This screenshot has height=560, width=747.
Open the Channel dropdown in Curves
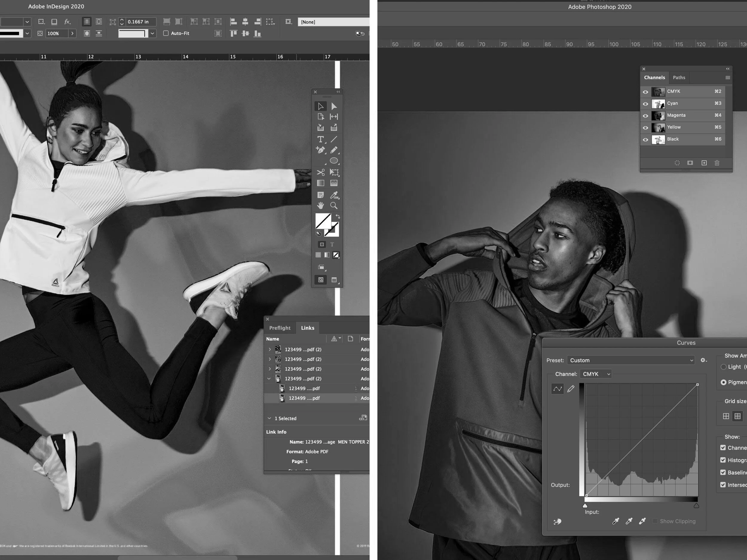(596, 374)
